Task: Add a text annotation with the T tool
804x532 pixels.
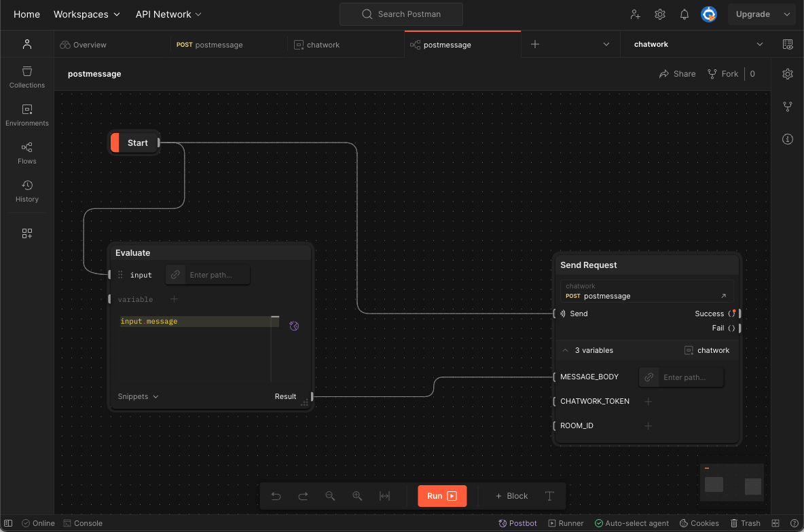Action: click(x=549, y=496)
